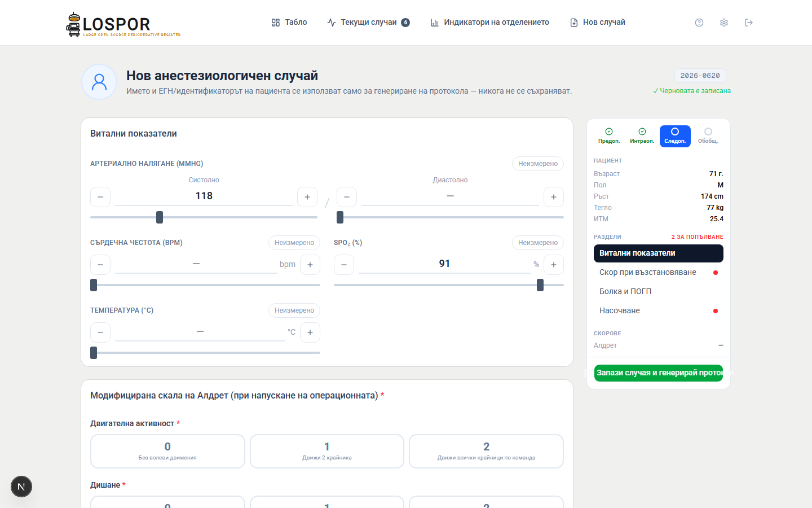This screenshot has height=508, width=812.
Task: Increase temperature with plus button
Action: tap(310, 332)
